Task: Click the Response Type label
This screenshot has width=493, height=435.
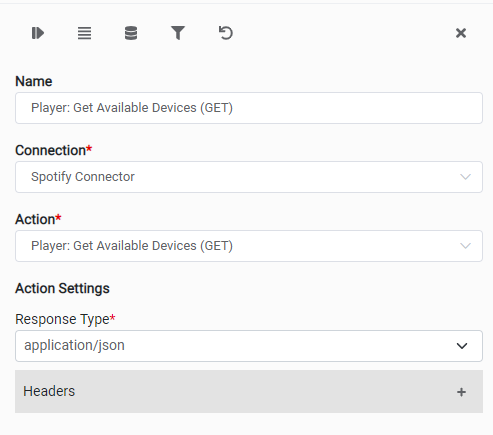Action: (x=65, y=319)
